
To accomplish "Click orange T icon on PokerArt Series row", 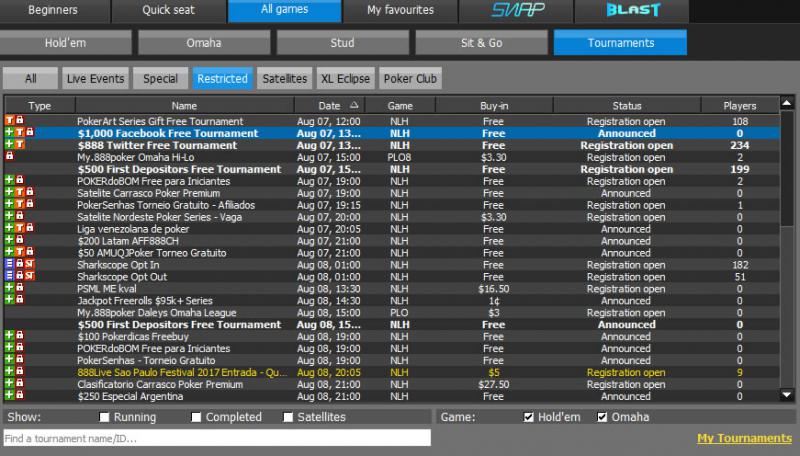I will pyautogui.click(x=9, y=120).
